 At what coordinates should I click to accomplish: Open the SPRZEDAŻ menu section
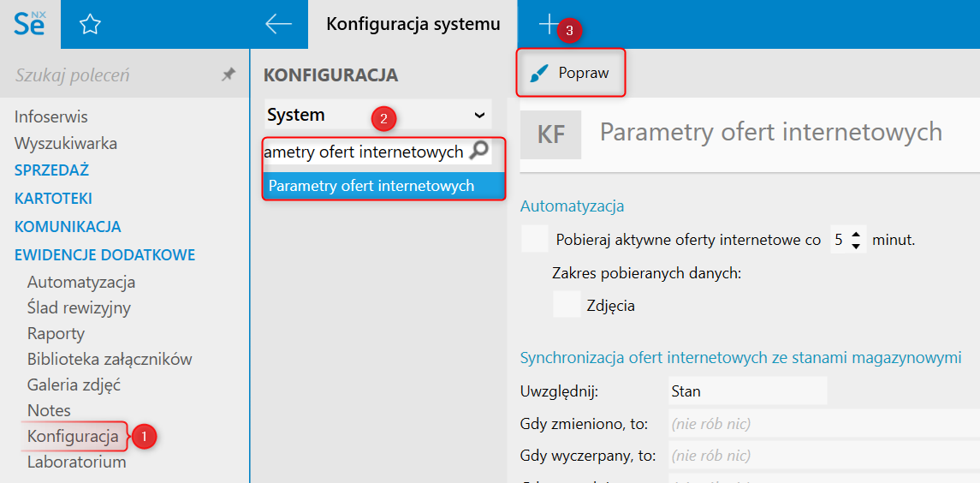(51, 170)
